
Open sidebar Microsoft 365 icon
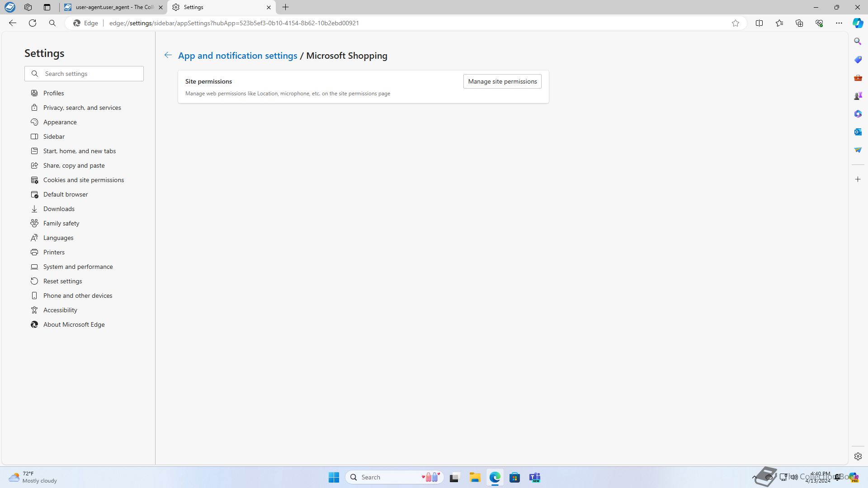point(858,114)
